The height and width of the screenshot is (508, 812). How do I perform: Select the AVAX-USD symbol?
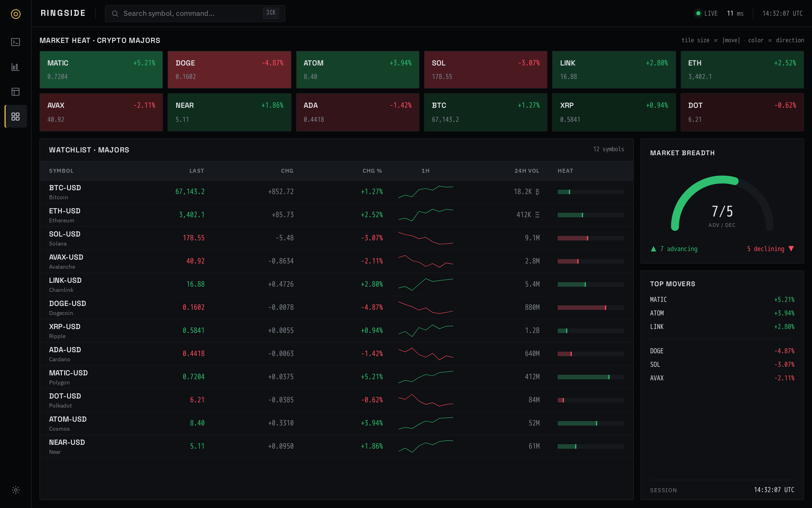click(x=66, y=257)
